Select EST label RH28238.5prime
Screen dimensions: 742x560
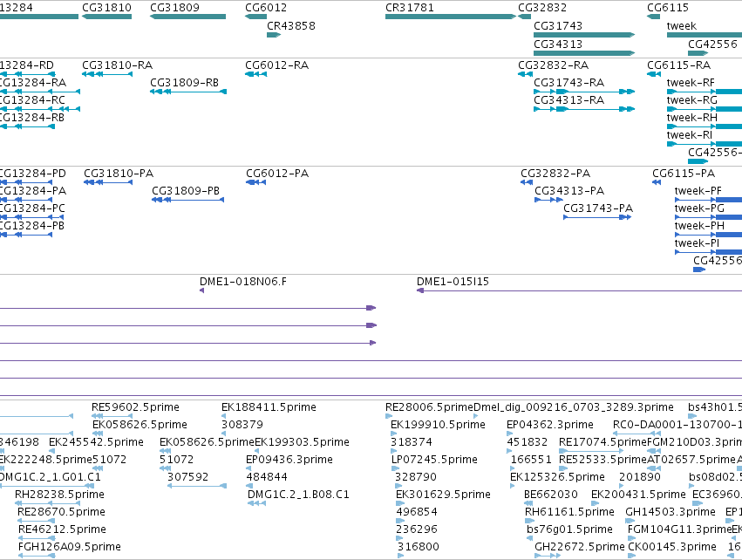[x=59, y=495]
